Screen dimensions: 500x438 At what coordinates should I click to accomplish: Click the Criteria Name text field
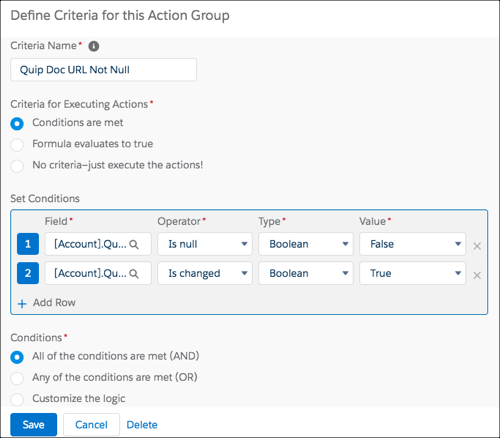coord(103,70)
